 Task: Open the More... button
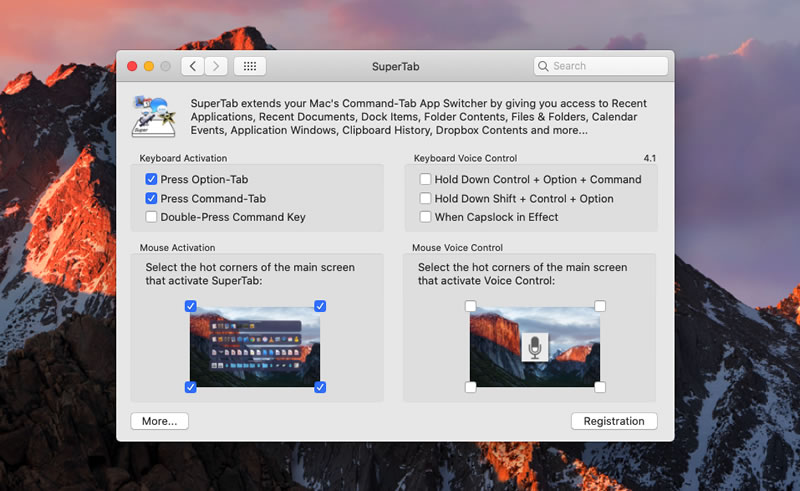tap(160, 421)
